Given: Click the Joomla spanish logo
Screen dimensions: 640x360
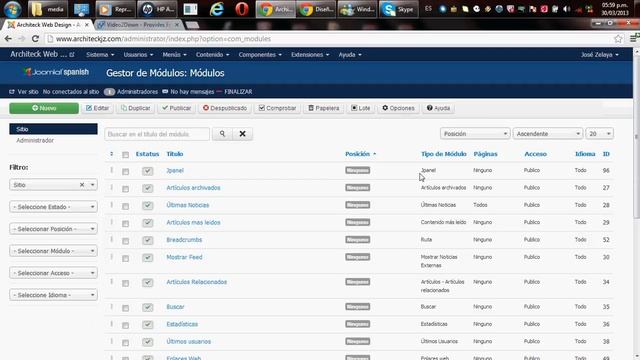Looking at the screenshot, I should 56,72.
